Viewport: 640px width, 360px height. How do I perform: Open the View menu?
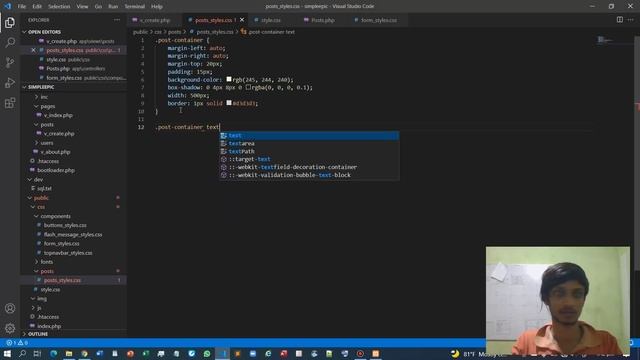pyautogui.click(x=82, y=7)
